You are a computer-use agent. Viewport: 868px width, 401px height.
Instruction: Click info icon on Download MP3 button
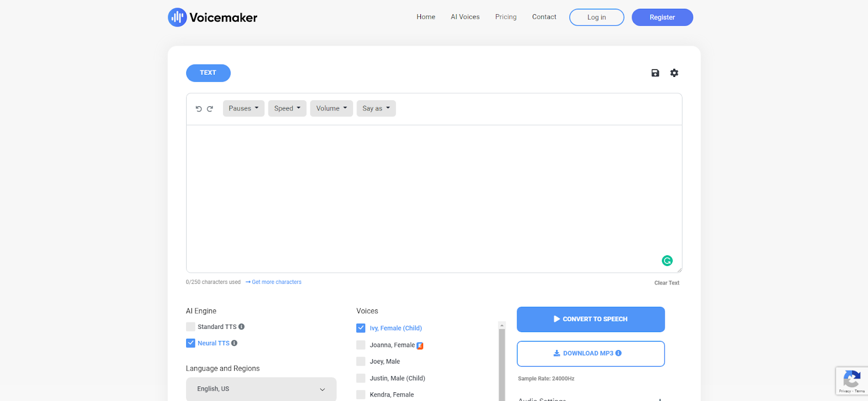(618, 353)
